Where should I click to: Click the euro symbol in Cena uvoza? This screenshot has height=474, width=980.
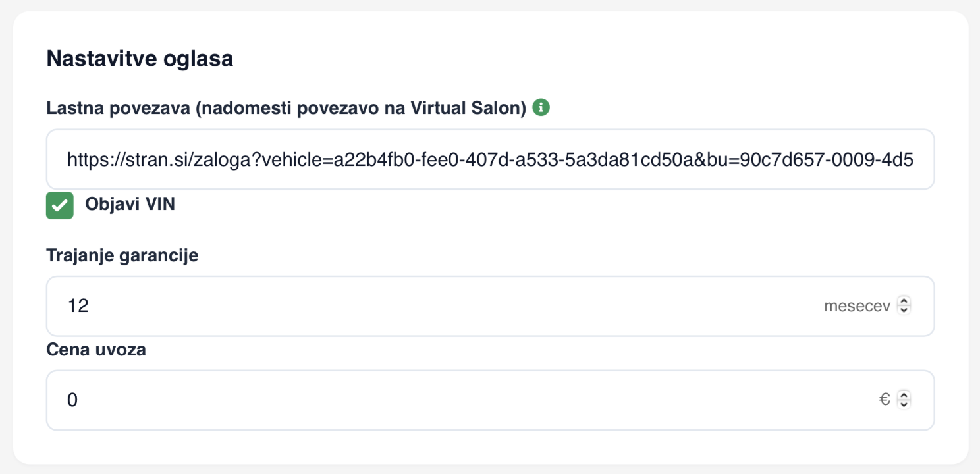(885, 400)
